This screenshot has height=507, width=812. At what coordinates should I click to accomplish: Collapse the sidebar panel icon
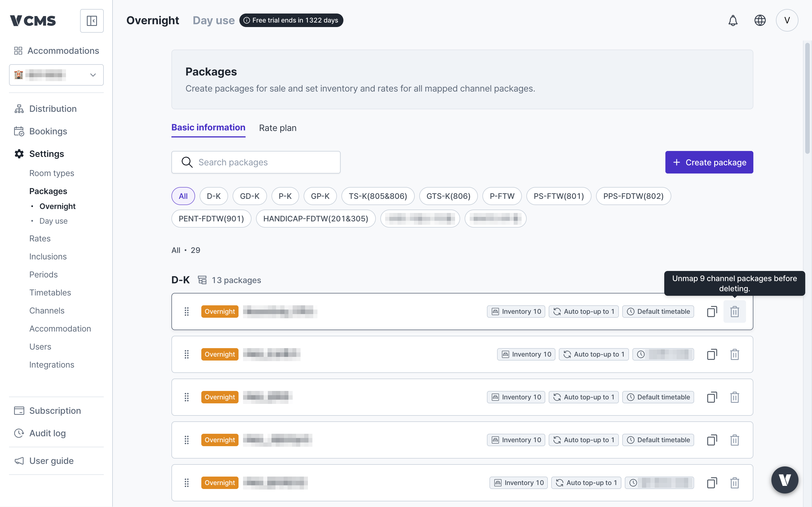pos(92,21)
